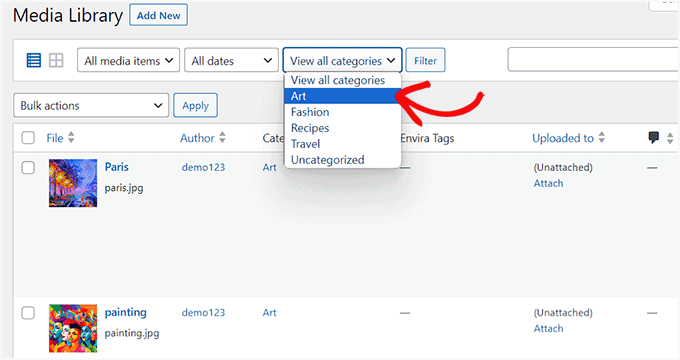This screenshot has height=360, width=680.
Task: Choose Uncategorized category option
Action: 342,160
